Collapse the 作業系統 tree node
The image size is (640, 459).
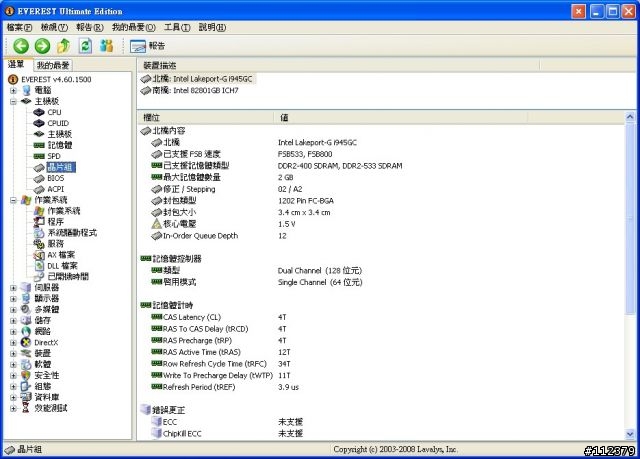(x=13, y=200)
